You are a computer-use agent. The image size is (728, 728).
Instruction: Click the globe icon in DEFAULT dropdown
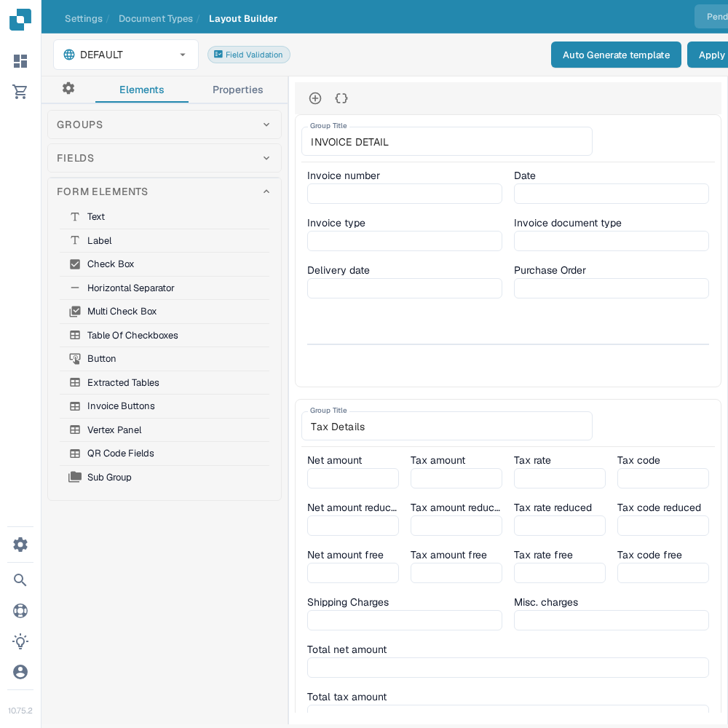[x=69, y=55]
